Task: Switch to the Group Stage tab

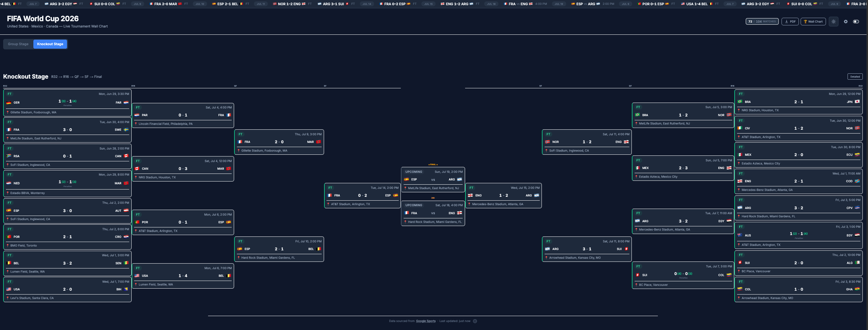Action: [18, 44]
